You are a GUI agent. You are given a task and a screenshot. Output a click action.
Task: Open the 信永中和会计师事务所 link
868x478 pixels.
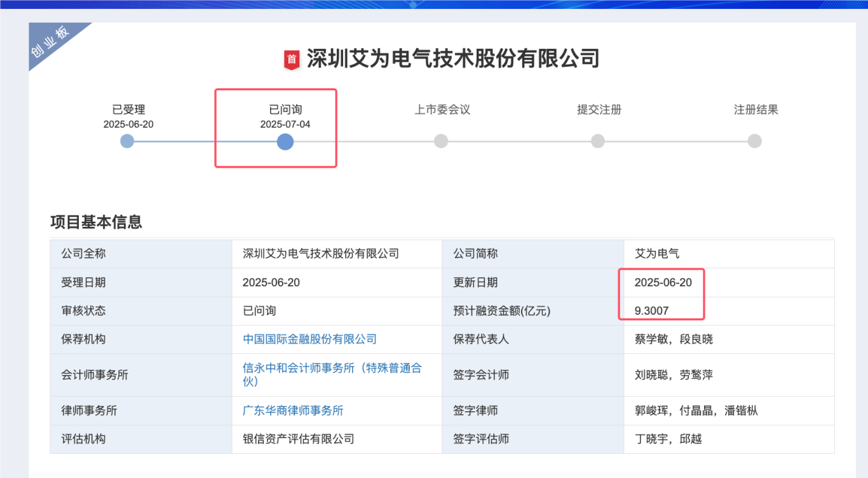click(332, 374)
